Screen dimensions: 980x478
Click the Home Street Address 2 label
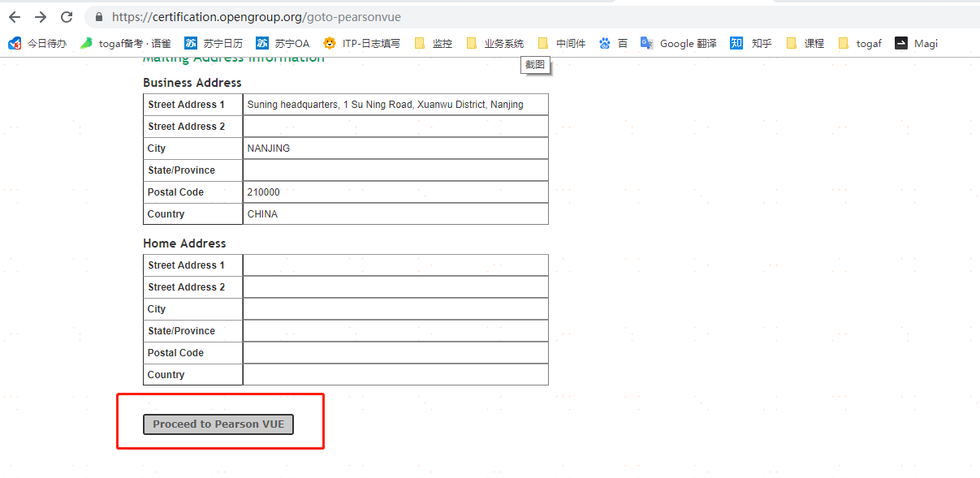(187, 287)
